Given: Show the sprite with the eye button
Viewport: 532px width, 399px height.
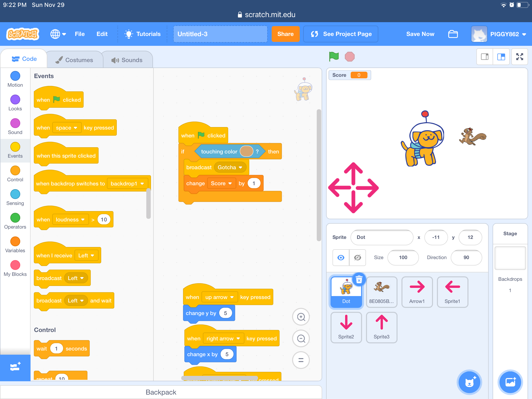Looking at the screenshot, I should point(341,258).
